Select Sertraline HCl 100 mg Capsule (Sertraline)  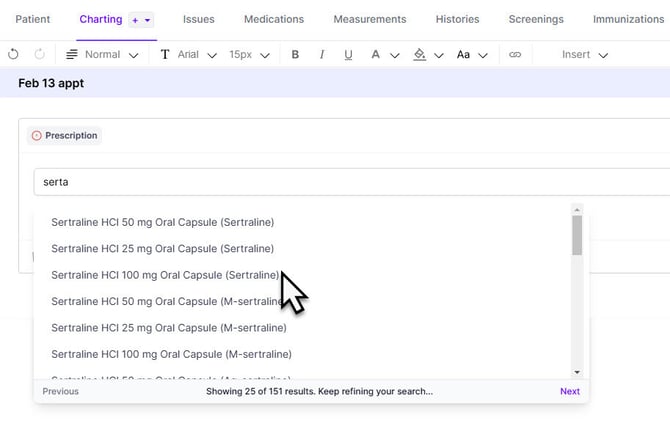tap(165, 275)
